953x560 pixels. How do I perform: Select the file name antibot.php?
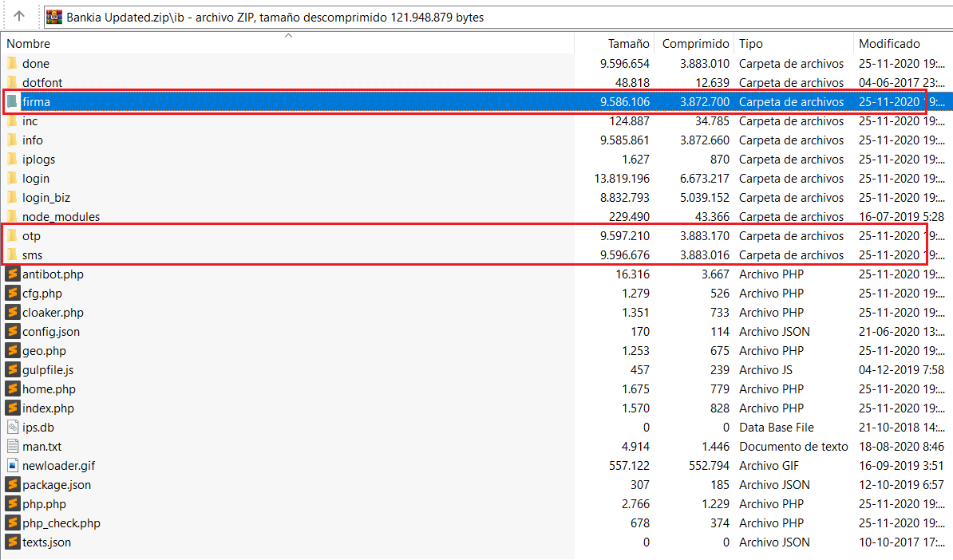[53, 274]
